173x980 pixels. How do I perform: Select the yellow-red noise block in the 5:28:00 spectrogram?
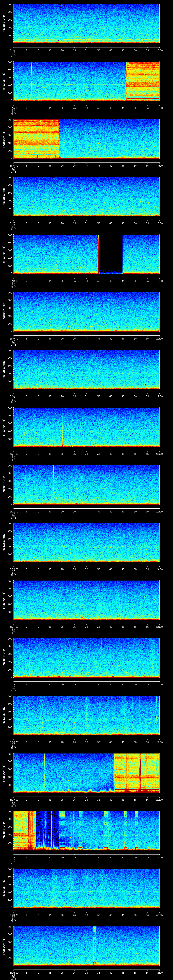click(x=24, y=831)
